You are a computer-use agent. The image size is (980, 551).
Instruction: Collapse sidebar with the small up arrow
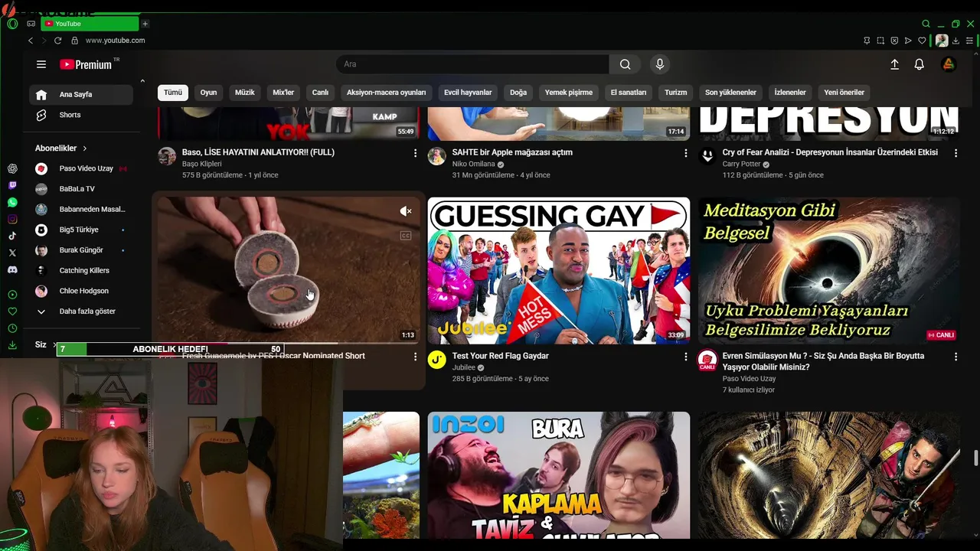click(x=142, y=80)
